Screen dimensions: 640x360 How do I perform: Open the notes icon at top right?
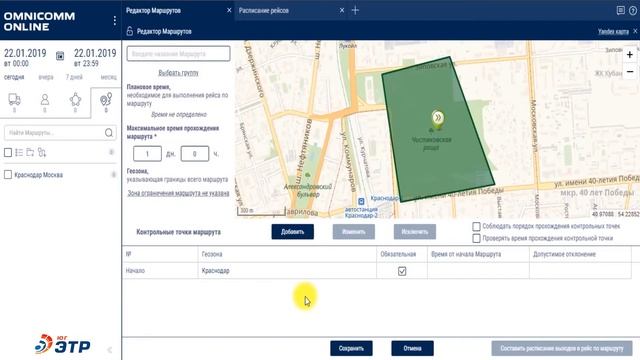[620, 10]
